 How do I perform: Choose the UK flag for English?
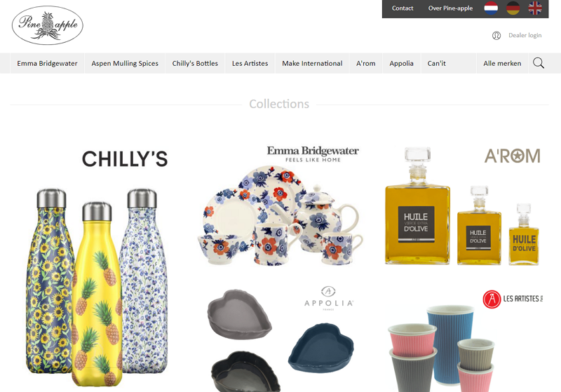point(535,8)
